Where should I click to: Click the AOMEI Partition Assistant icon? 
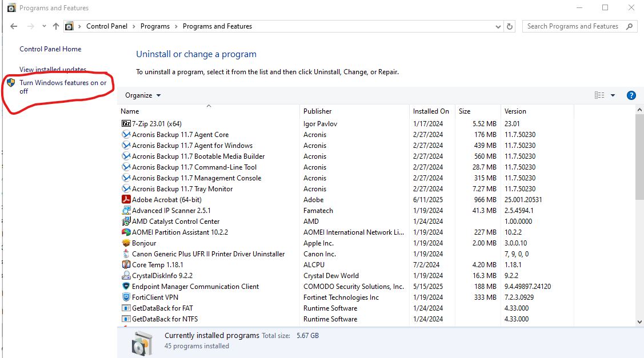coord(126,232)
